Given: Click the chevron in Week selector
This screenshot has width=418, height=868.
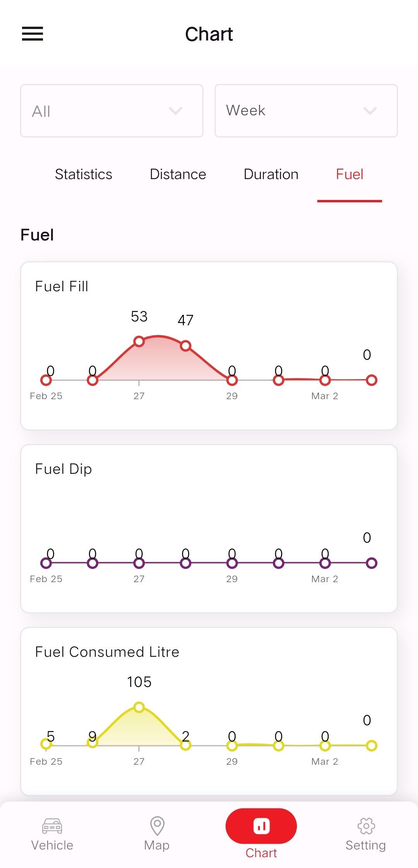Looking at the screenshot, I should point(370,111).
